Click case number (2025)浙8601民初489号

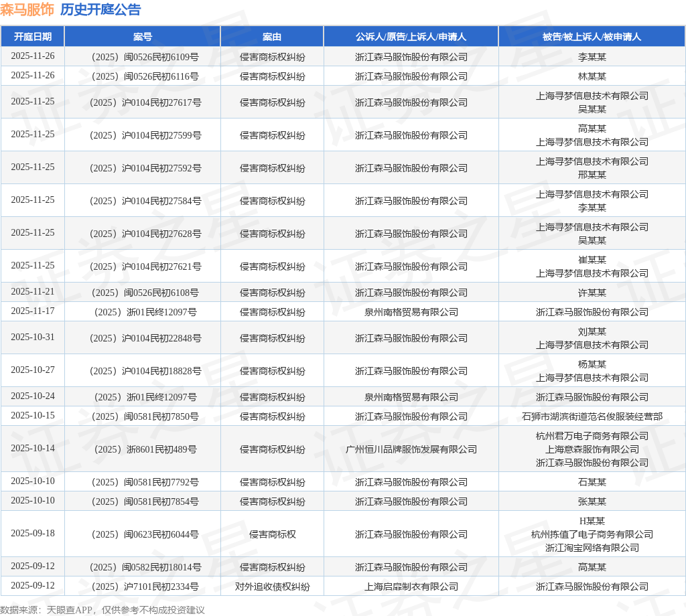pos(143,449)
